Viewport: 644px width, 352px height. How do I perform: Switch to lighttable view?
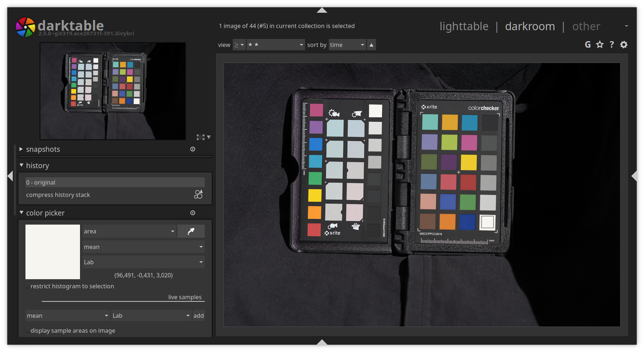[464, 26]
